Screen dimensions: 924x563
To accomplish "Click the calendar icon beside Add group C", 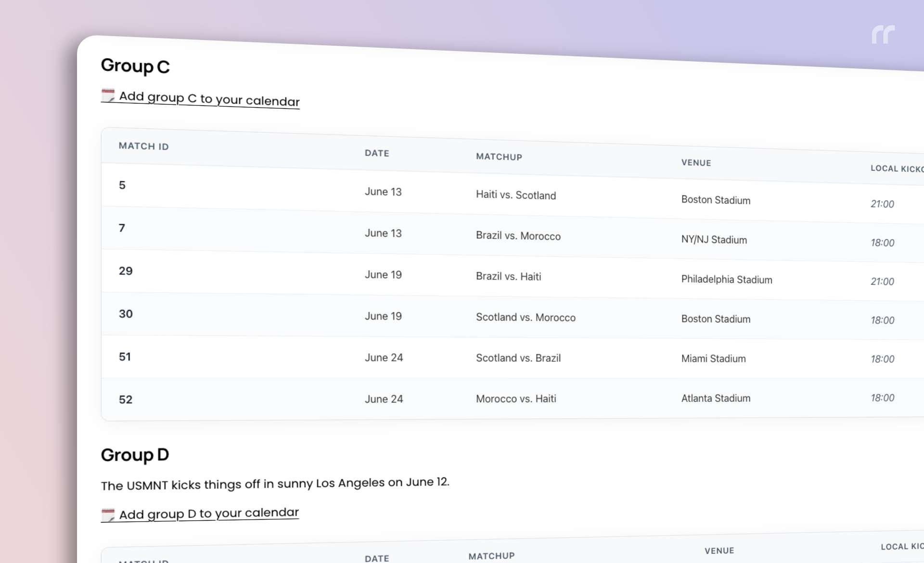I will pos(108,95).
